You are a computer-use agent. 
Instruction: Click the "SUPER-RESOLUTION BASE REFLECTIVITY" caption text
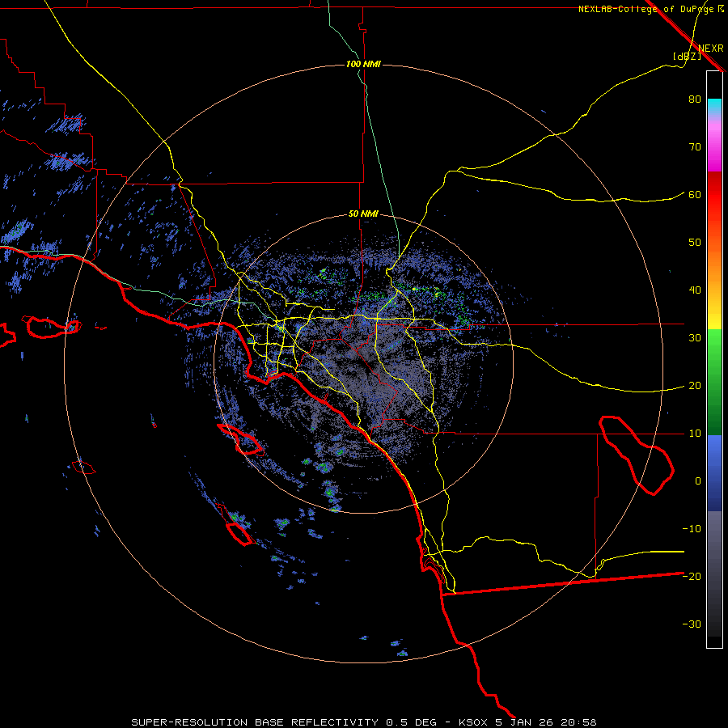[255, 722]
